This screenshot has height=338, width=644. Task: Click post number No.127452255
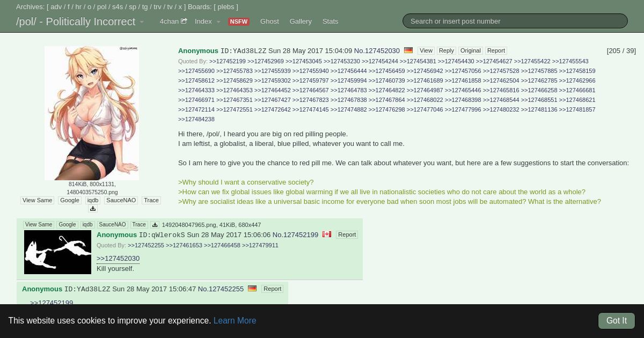[x=221, y=289]
